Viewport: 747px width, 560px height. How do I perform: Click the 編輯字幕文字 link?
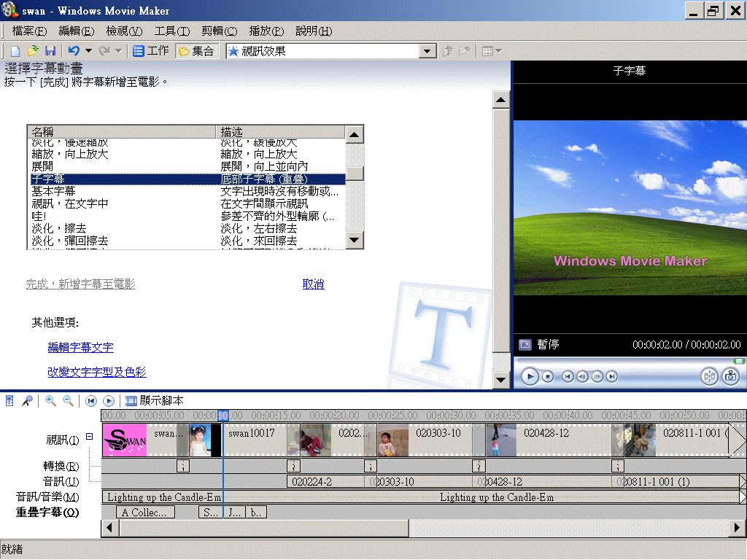pyautogui.click(x=80, y=347)
